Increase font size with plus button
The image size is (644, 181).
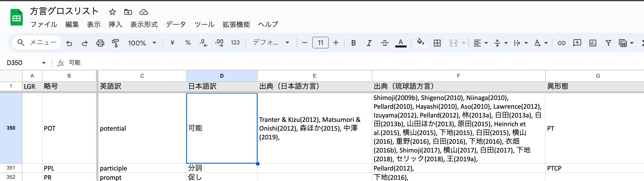pos(336,43)
